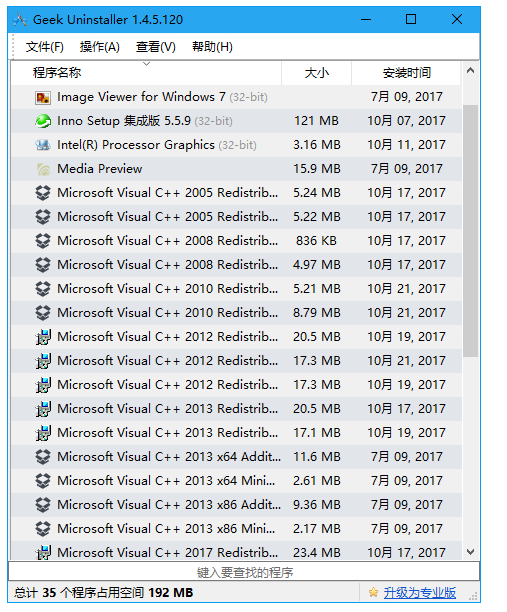Click the Image Viewer for Windows 7 icon
This screenshot has height=612, width=507.
[43, 97]
